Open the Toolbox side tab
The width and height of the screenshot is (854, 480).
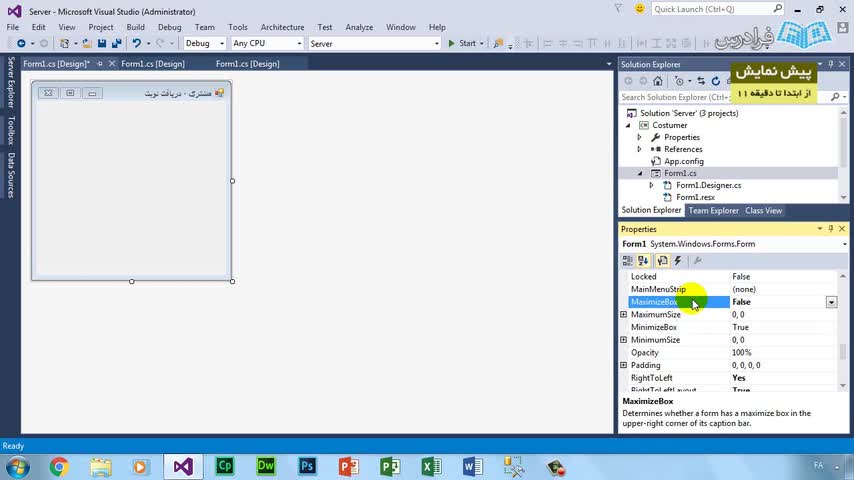click(x=11, y=130)
